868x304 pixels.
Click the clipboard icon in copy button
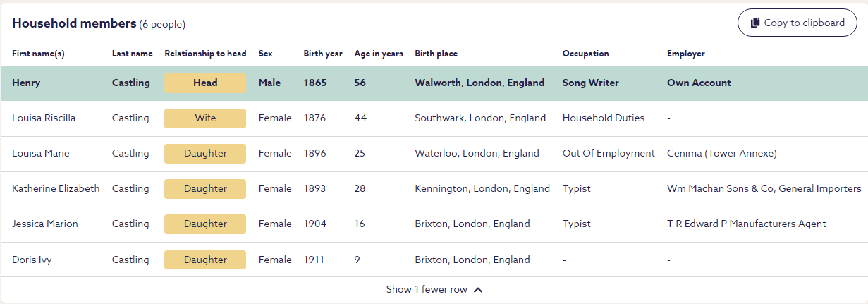(755, 23)
